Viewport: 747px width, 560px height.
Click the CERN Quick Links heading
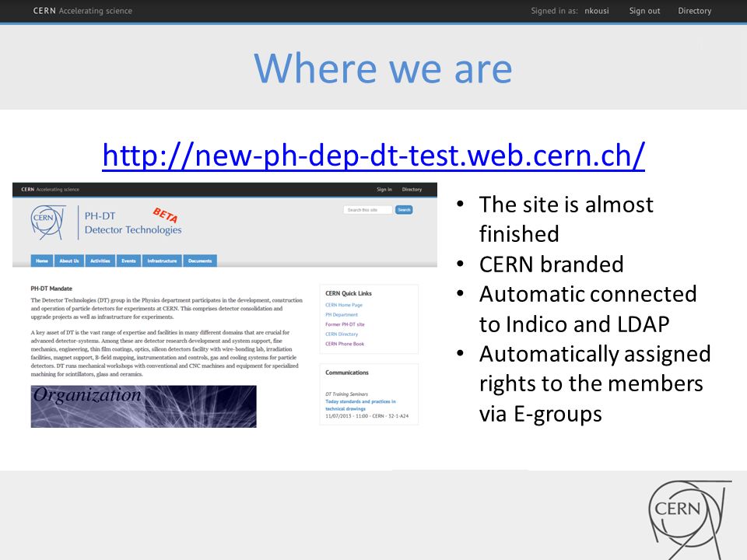point(349,293)
